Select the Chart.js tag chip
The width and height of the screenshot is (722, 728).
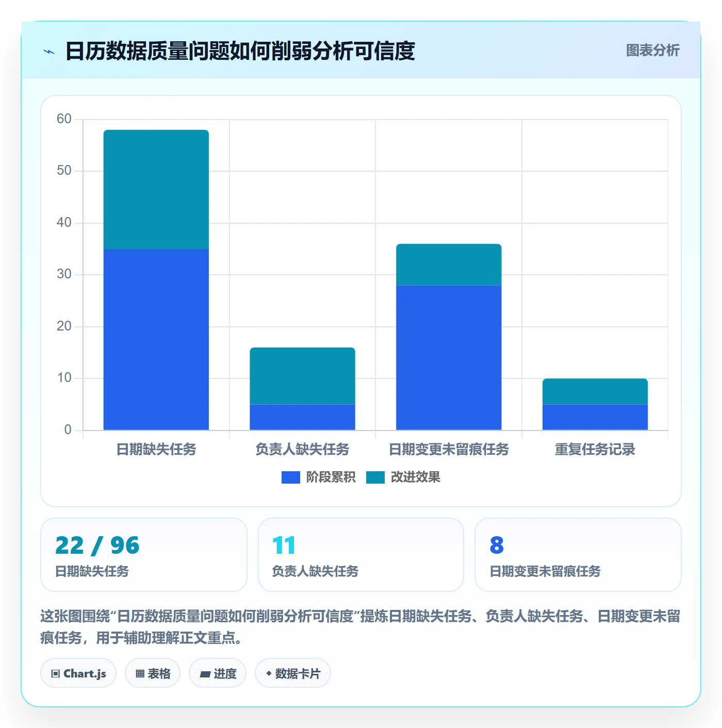pyautogui.click(x=78, y=673)
